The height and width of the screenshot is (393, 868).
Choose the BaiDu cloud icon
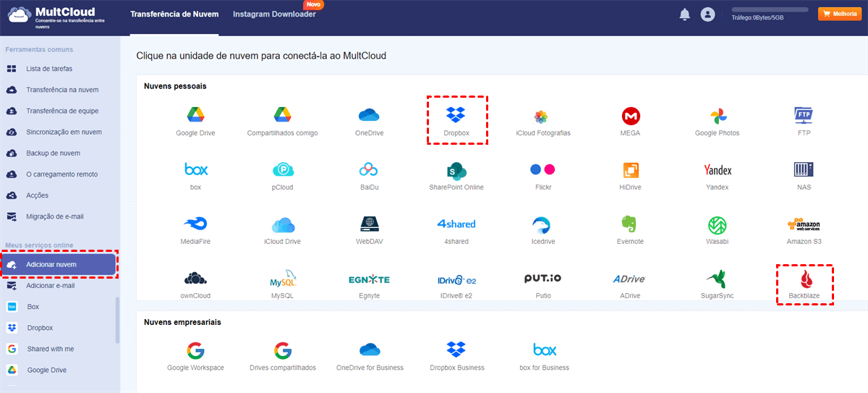(369, 176)
